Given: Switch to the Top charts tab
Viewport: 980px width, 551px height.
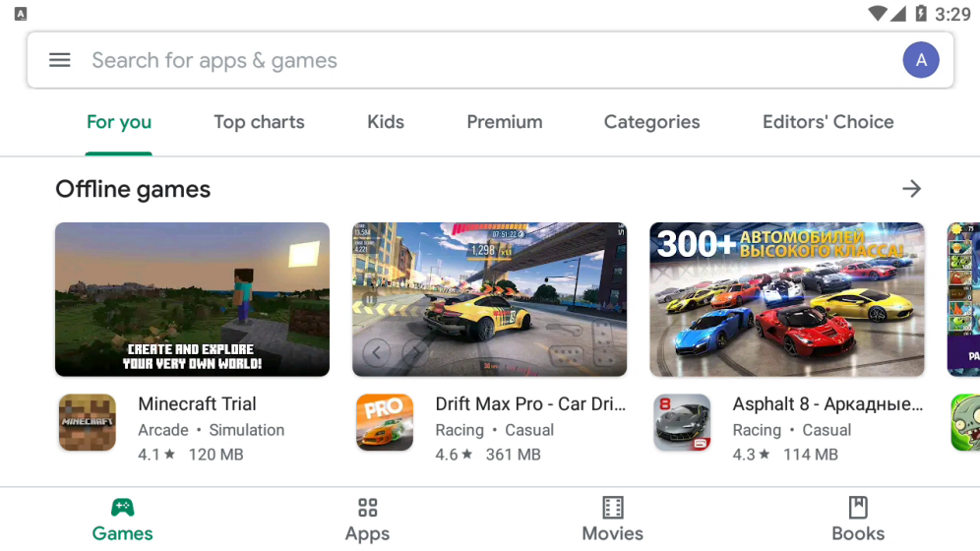Looking at the screenshot, I should (259, 122).
